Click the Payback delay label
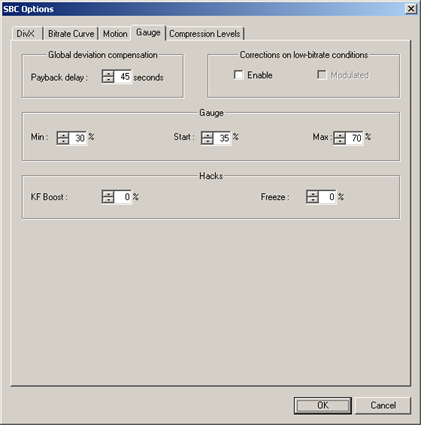The height and width of the screenshot is (425, 421). [59, 77]
